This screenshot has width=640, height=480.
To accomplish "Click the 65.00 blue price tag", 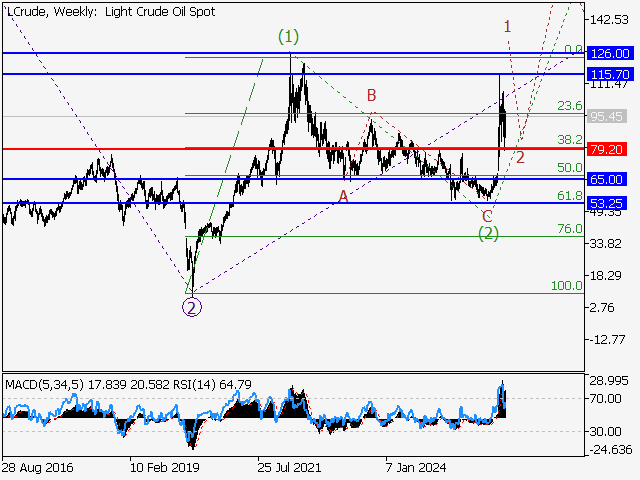I will click(609, 179).
